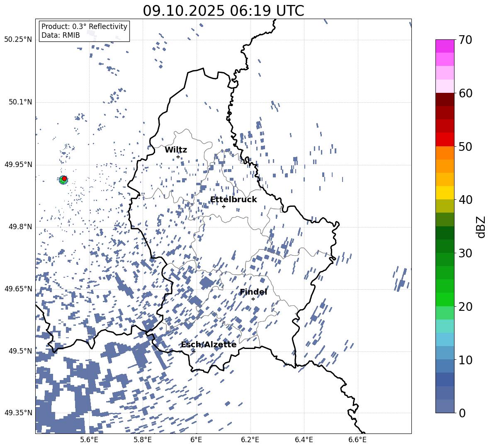Image resolution: width=491 pixels, height=448 pixels.
Task: Click the 6.6°E longitude label
Action: point(357,440)
